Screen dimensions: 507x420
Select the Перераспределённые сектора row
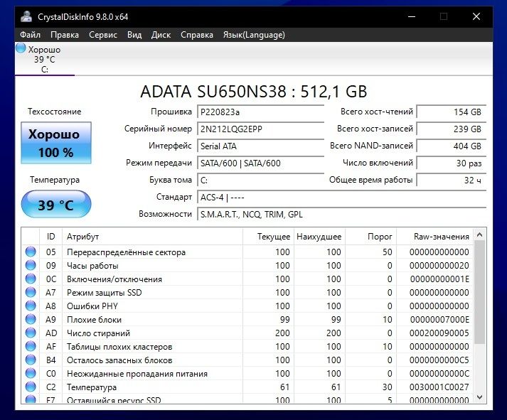pos(247,252)
